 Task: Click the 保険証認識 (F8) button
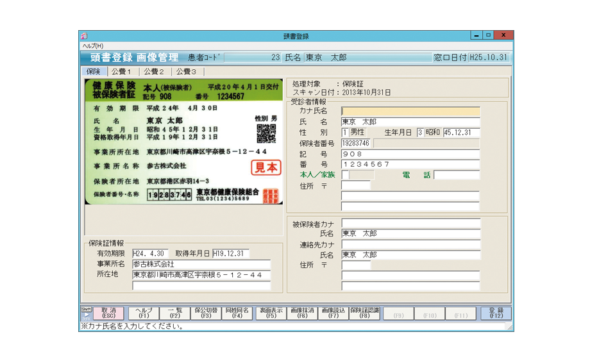tap(364, 313)
